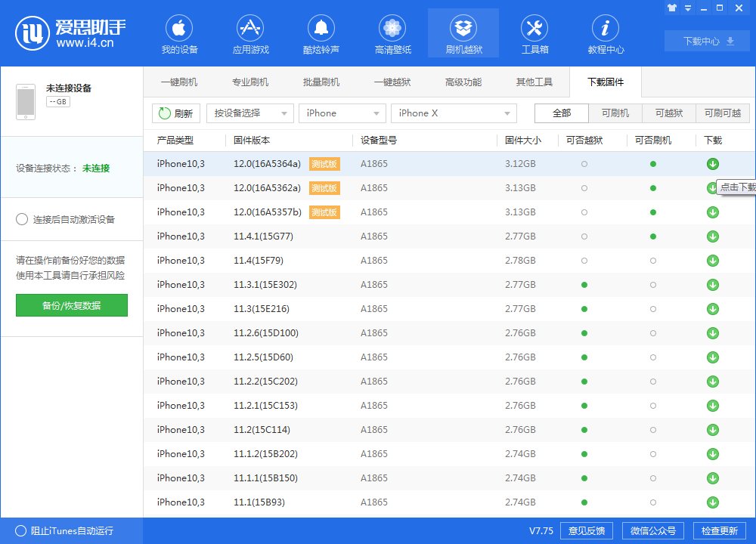Screen dimensions: 756x544
Task: Open the 我的设备 section
Action: pos(179,32)
